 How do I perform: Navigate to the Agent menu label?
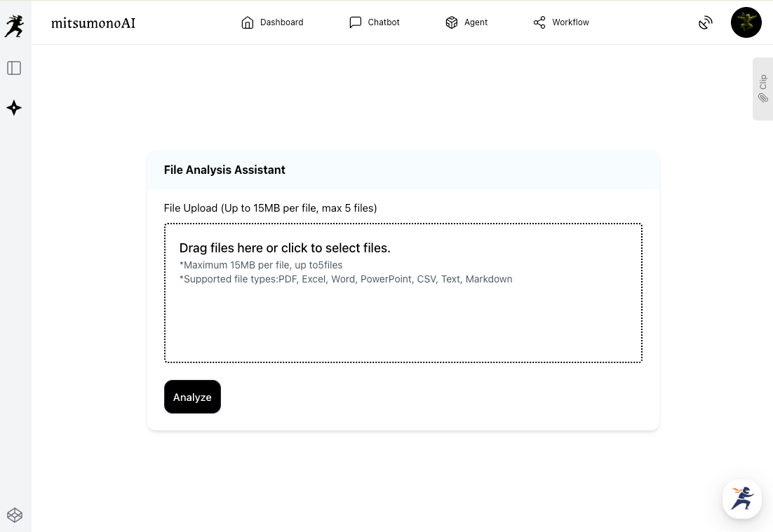point(476,22)
